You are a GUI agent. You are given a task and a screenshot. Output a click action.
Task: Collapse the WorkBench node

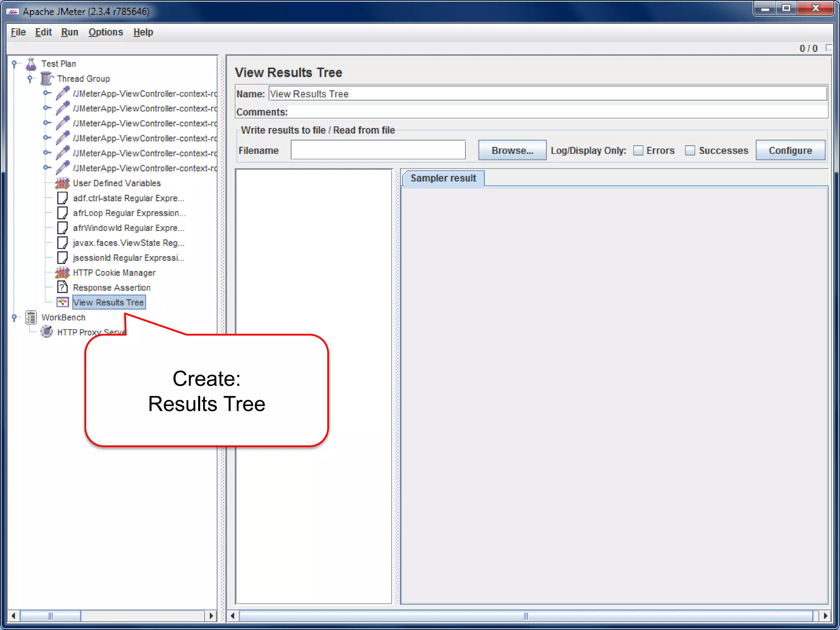point(15,317)
